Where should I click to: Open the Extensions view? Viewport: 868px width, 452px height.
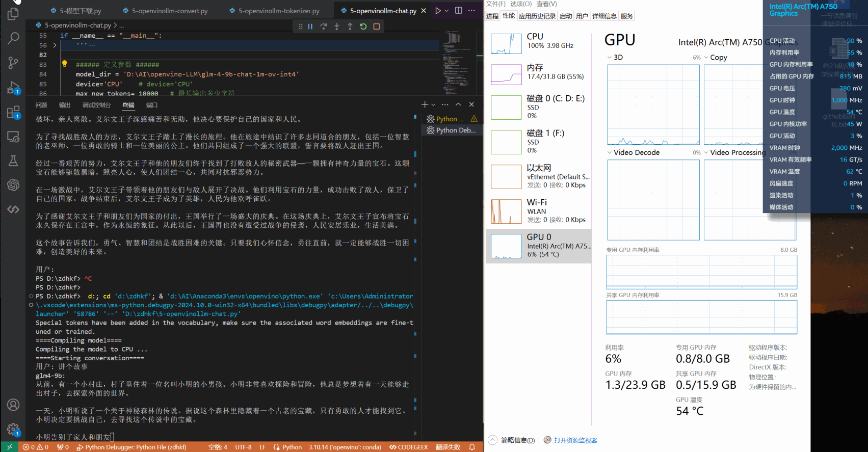(13, 112)
